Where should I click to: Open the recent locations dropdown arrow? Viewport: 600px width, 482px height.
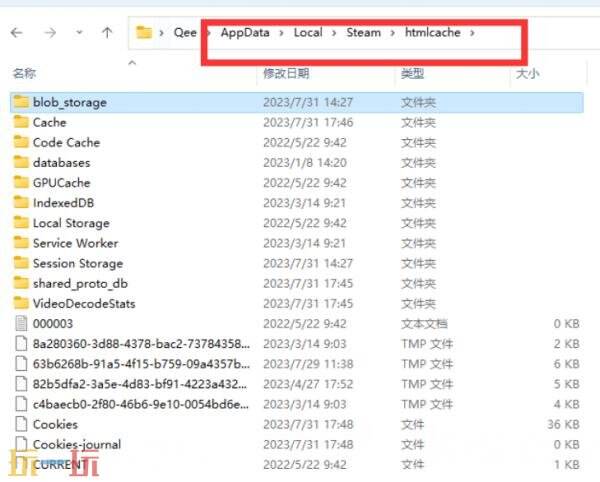click(x=79, y=33)
